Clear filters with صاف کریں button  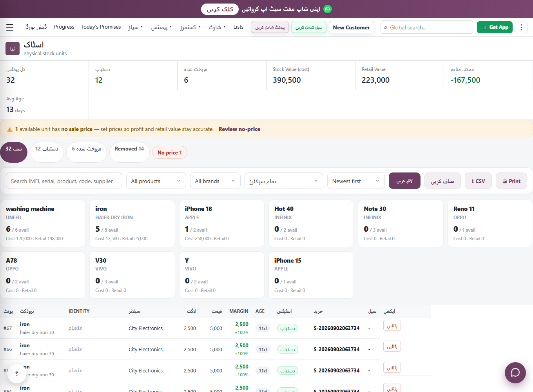[442, 181]
